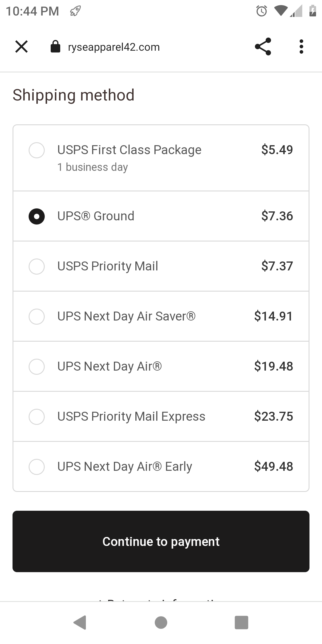Tap the alarm clock status icon
322x644 pixels.
(261, 11)
